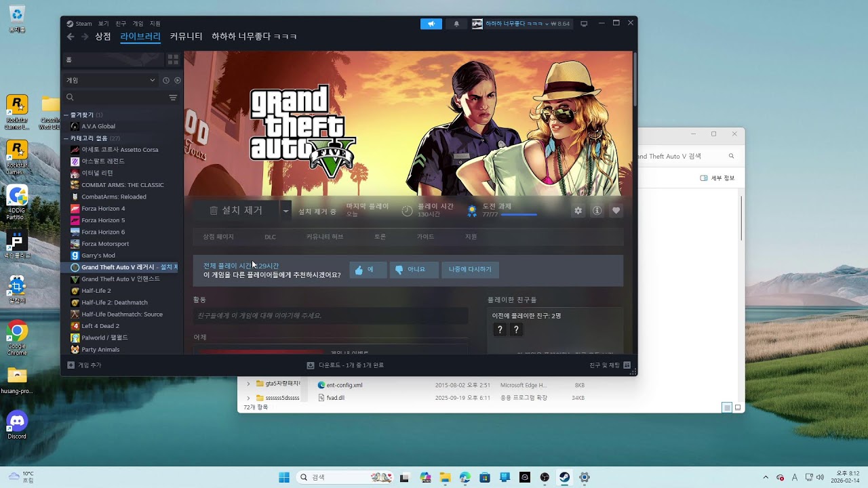Open the DLC tab for GTA V

[270, 237]
